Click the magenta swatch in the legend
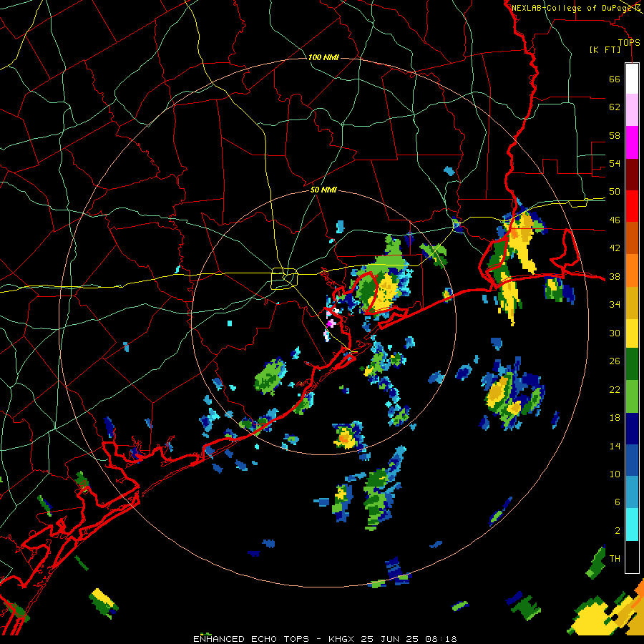644x644 pixels. (x=632, y=142)
